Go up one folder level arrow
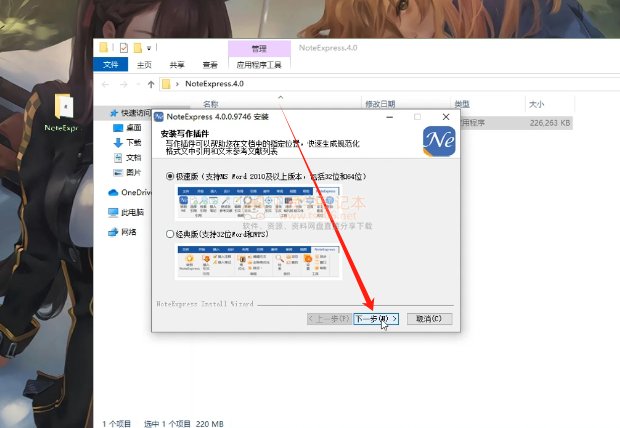 coord(151,84)
